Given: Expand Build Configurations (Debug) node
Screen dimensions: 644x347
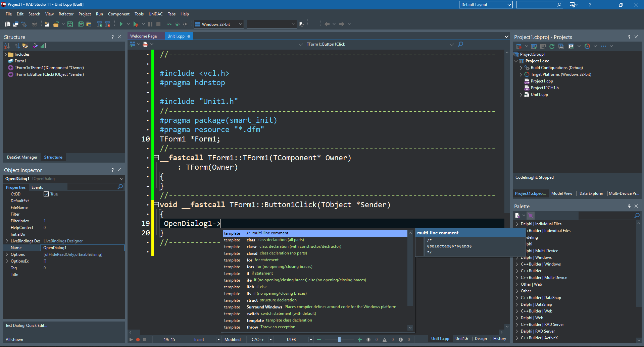Looking at the screenshot, I should [x=521, y=68].
